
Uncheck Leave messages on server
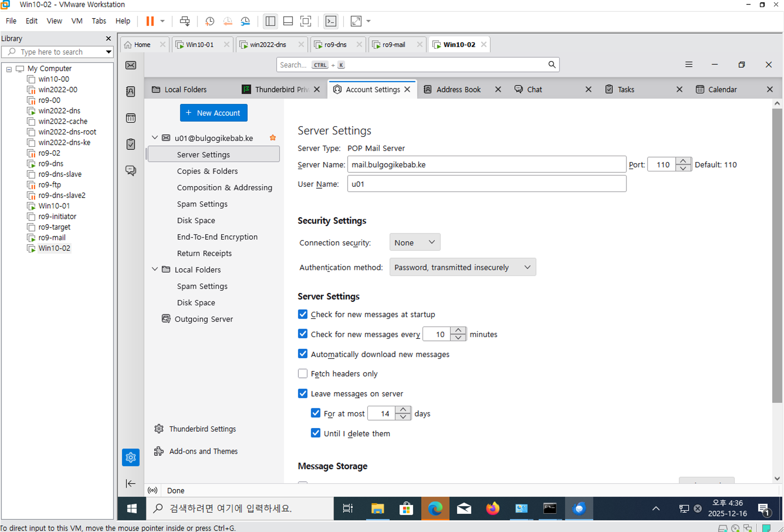click(303, 393)
